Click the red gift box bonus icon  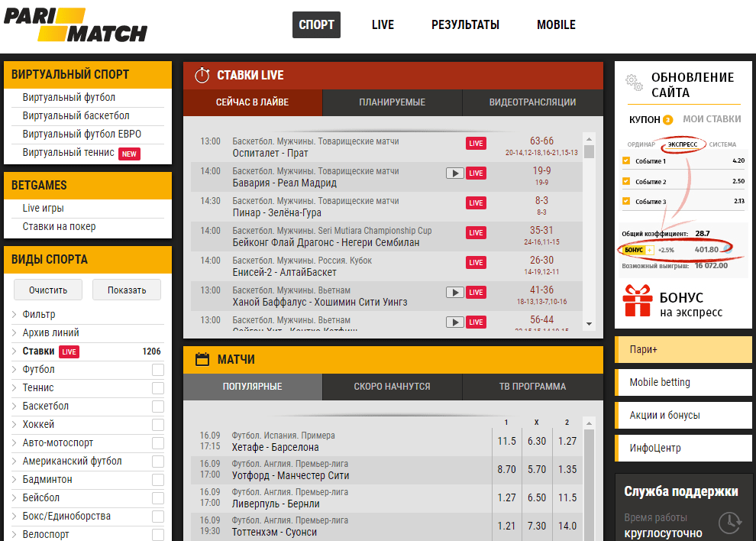pos(638,300)
